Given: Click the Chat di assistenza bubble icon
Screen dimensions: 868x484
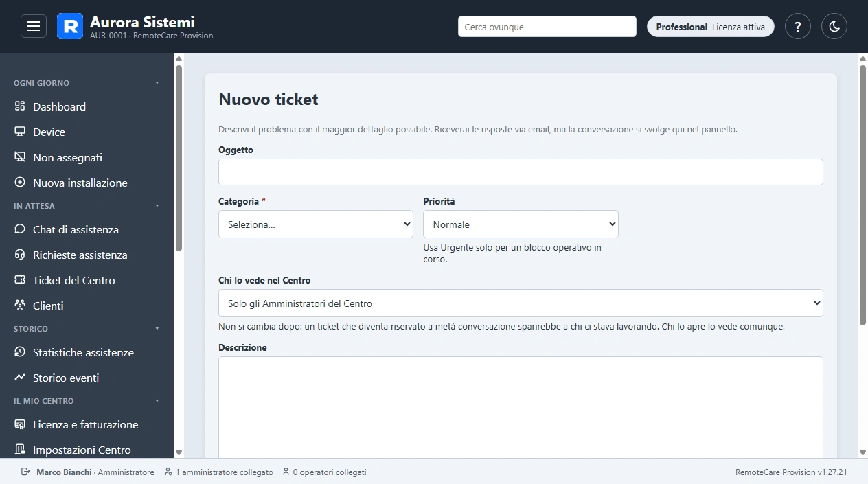Looking at the screenshot, I should 20,229.
